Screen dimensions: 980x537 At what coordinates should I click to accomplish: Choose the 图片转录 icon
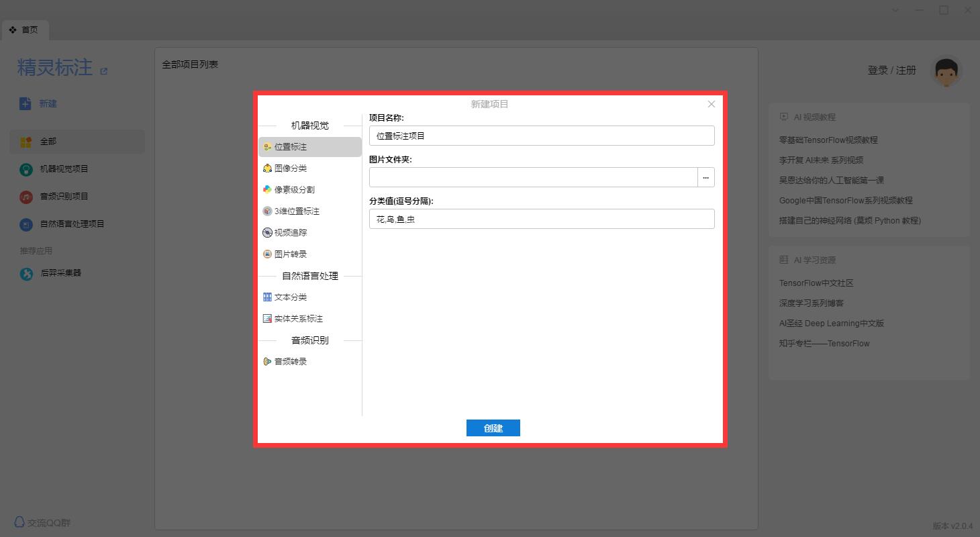pyautogui.click(x=267, y=254)
